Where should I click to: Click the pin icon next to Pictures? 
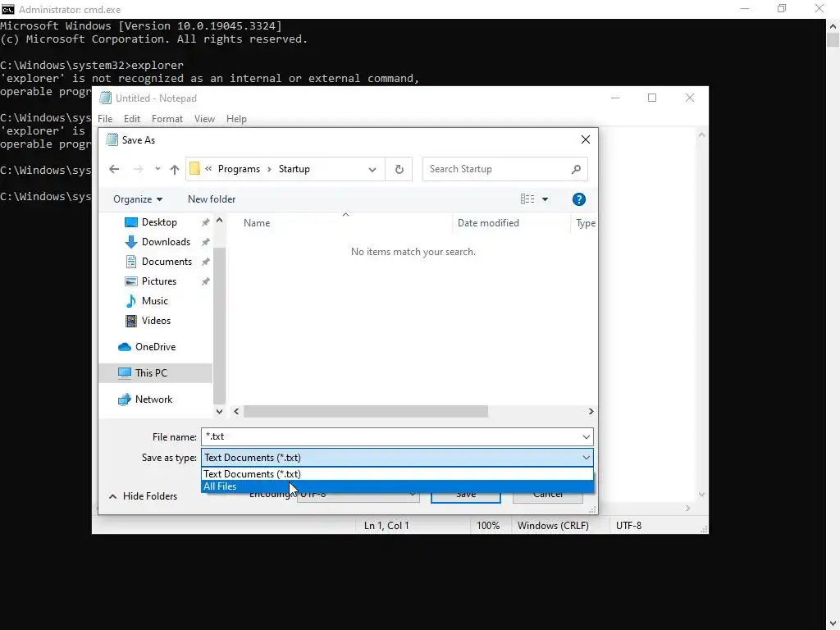point(205,281)
